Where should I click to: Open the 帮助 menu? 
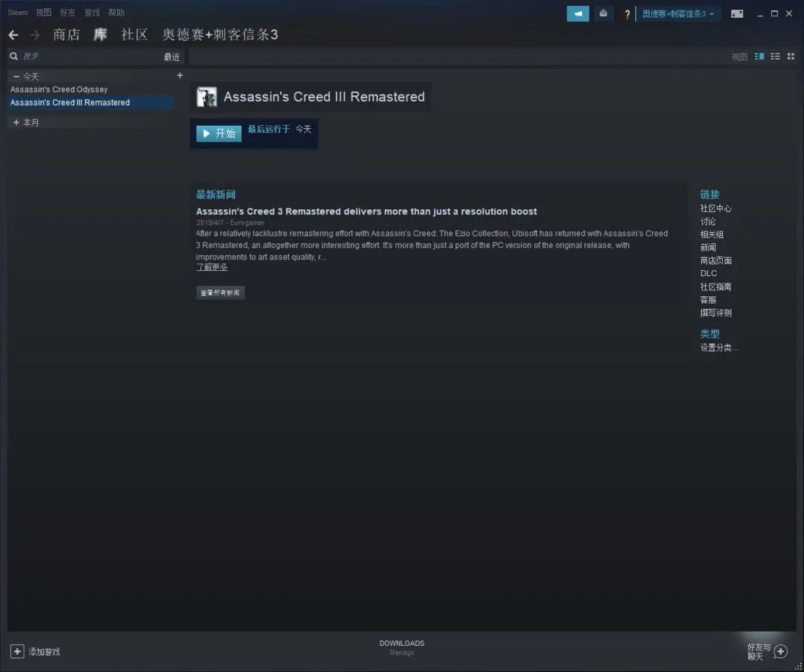coord(116,13)
